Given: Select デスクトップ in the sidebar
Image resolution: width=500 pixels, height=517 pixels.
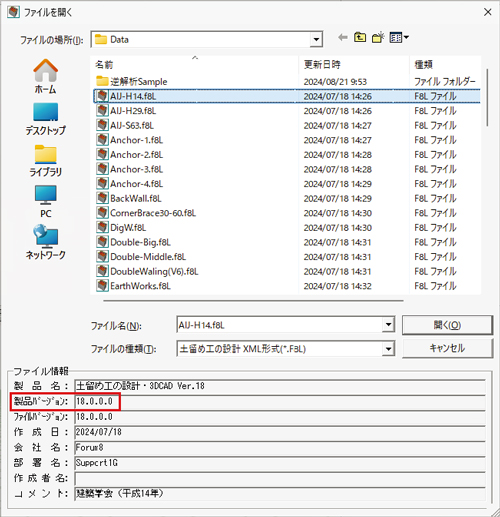Looking at the screenshot, I should 46,119.
